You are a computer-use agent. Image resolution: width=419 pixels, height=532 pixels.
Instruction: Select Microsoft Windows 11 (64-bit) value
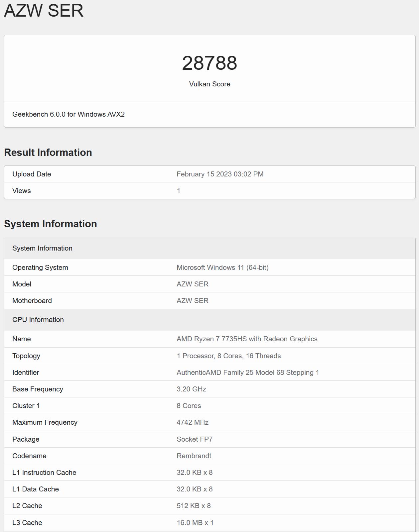[222, 267]
